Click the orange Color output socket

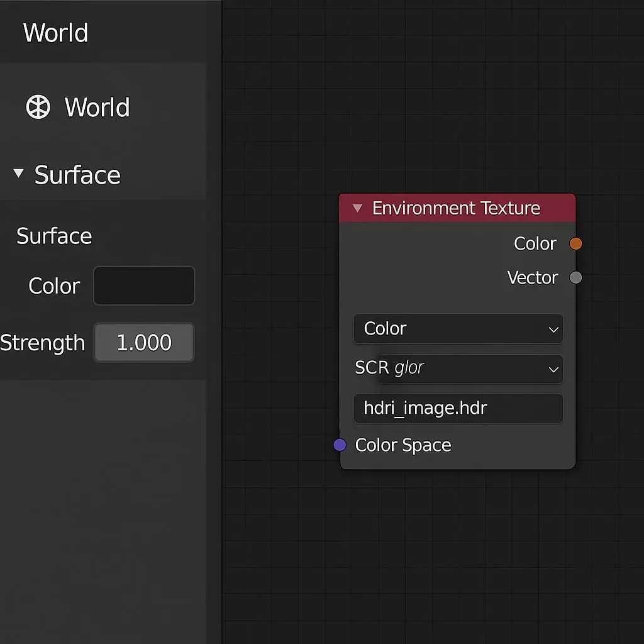575,243
